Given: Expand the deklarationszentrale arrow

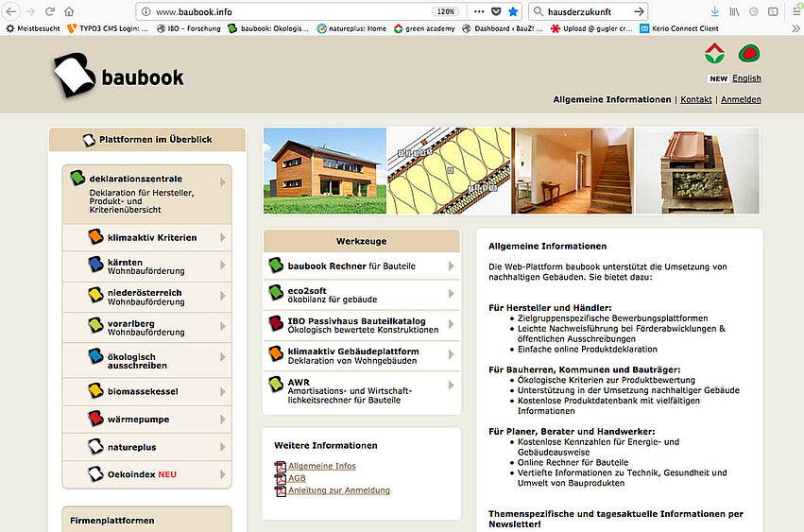Looking at the screenshot, I should 223,181.
